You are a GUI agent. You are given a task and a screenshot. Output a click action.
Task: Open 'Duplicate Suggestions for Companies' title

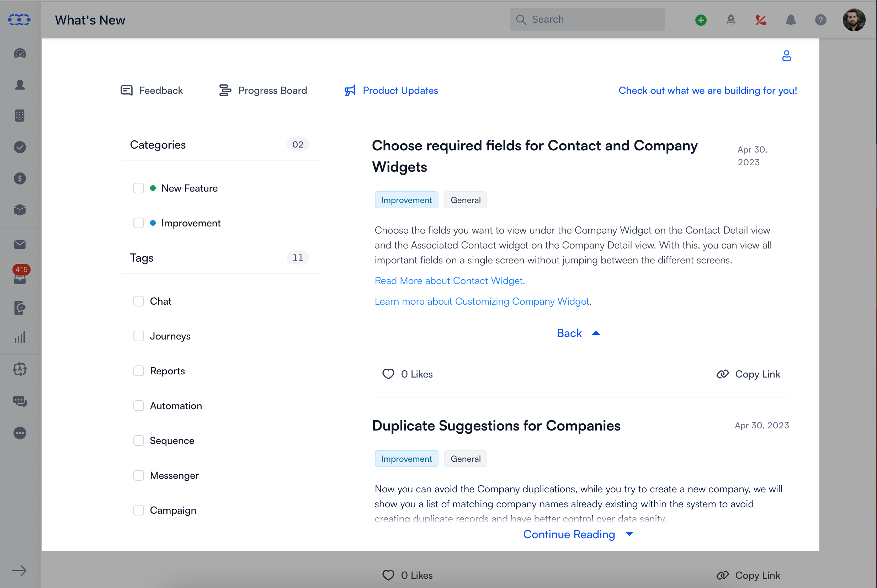click(496, 426)
